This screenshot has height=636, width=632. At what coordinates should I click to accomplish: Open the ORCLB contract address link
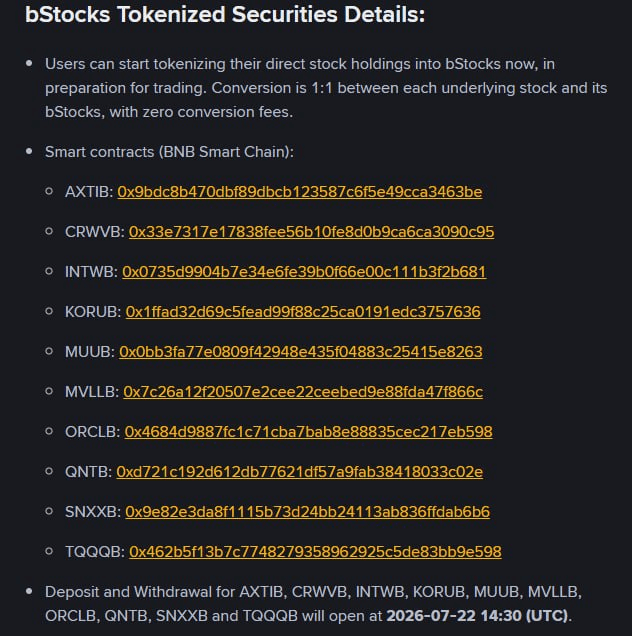pyautogui.click(x=308, y=432)
